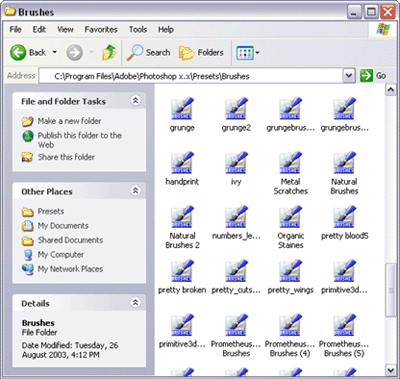Image resolution: width=400 pixels, height=379 pixels.
Task: Open the Edit menu
Action: coord(39,30)
